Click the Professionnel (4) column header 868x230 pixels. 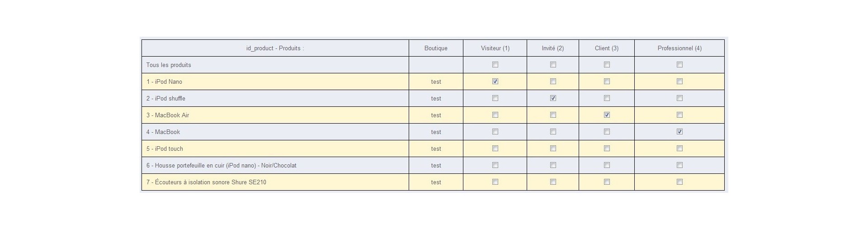click(679, 48)
